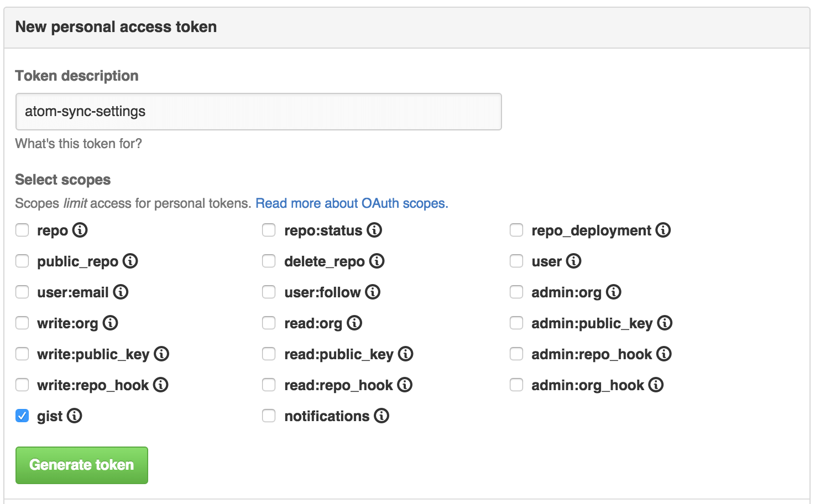The height and width of the screenshot is (504, 815).
Task: Open the Read more about OAuth scopes link
Action: click(352, 203)
